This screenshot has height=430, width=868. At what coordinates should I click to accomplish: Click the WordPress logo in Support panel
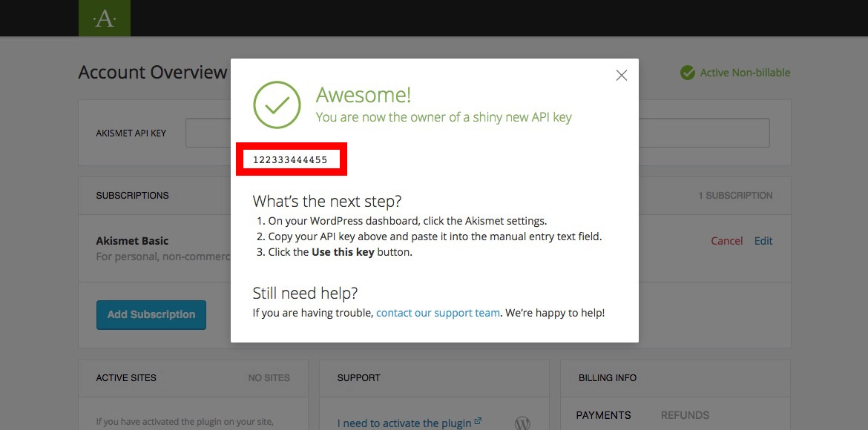[522, 423]
